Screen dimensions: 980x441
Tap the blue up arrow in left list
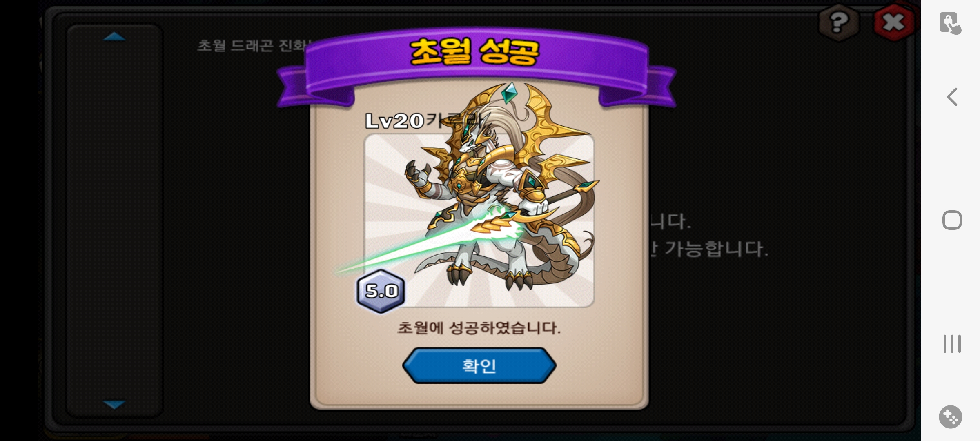114,37
